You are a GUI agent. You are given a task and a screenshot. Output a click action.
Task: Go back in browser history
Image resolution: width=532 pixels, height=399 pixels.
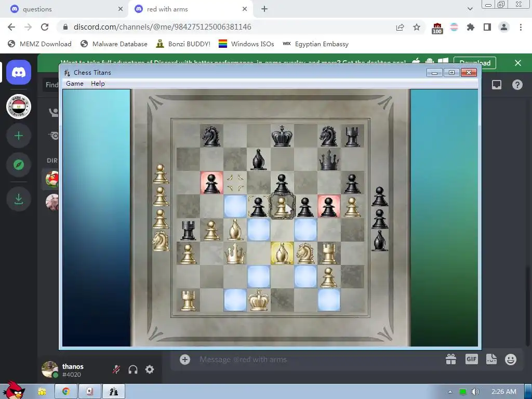coord(11,27)
